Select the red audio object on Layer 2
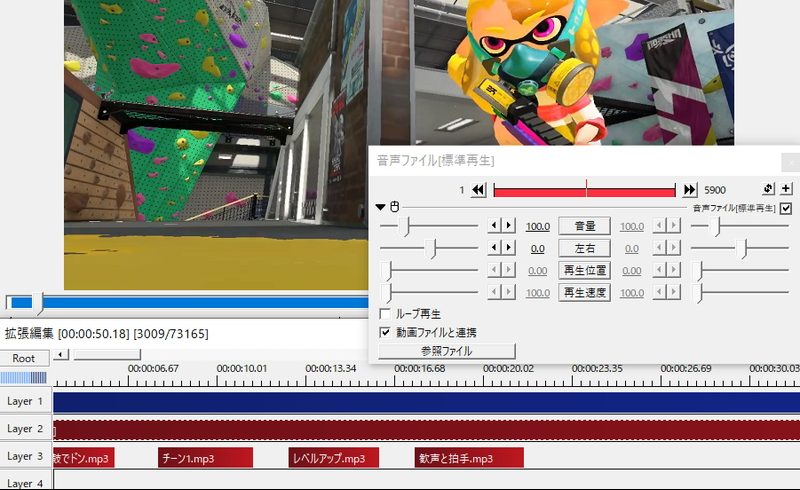Screen dimensions: 800x490 coord(427,430)
